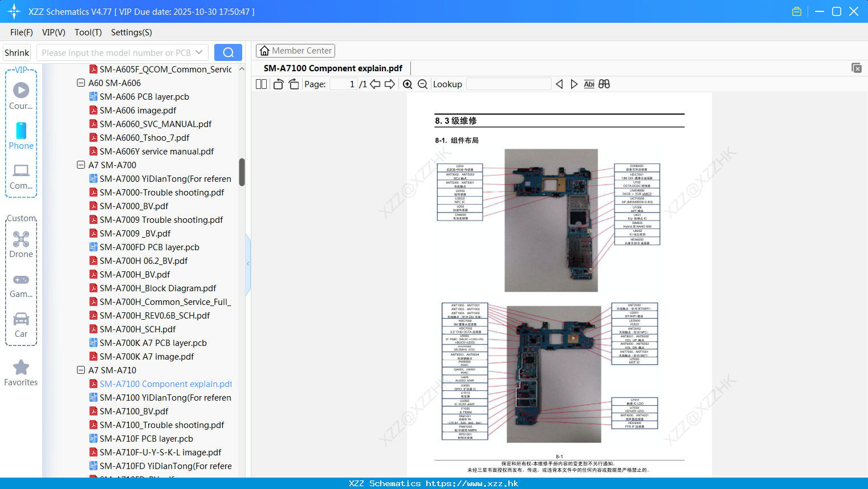Screen dimensions: 868x489
Task: Click the document window restore icon
Action: pos(856,68)
